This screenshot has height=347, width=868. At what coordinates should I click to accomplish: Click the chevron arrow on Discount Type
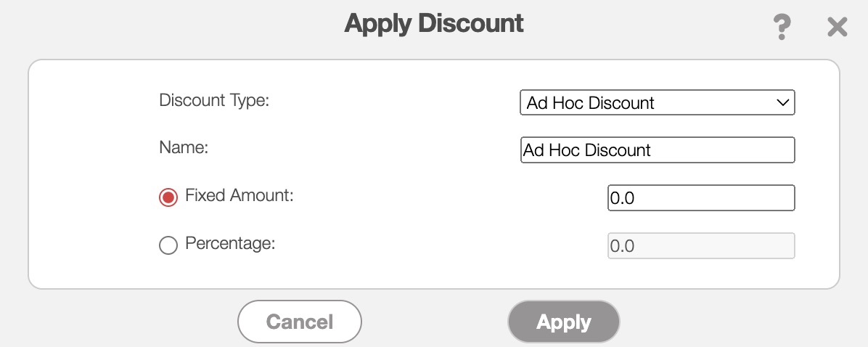(x=782, y=102)
